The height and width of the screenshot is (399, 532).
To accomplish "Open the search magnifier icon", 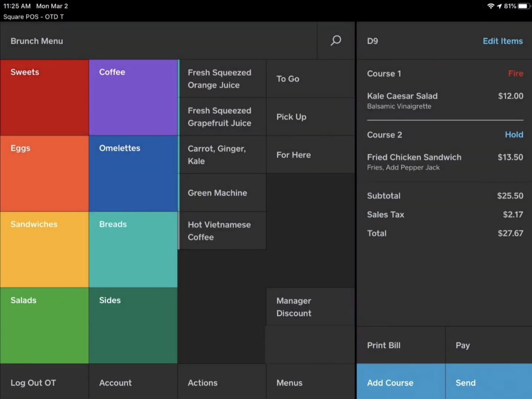I will [336, 41].
